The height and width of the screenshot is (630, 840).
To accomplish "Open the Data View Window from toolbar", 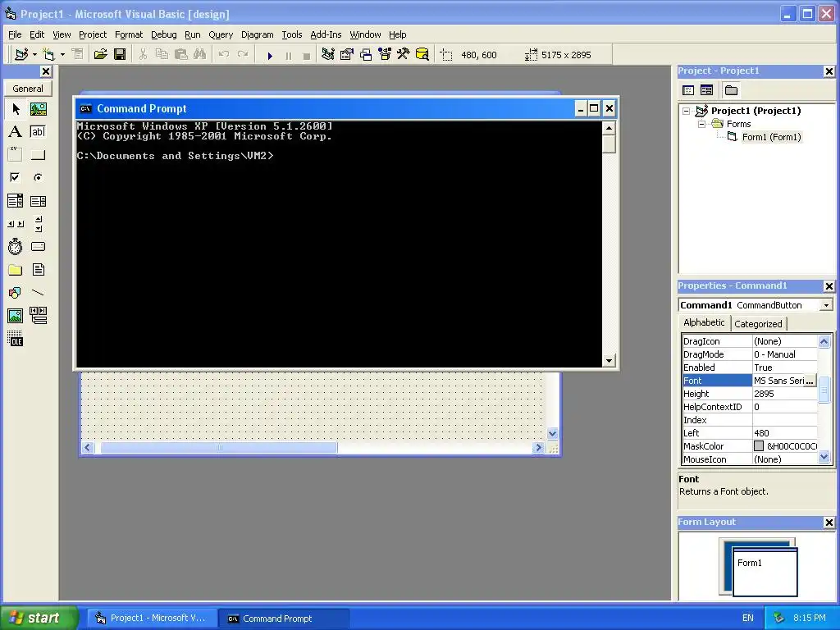I will coord(422,55).
